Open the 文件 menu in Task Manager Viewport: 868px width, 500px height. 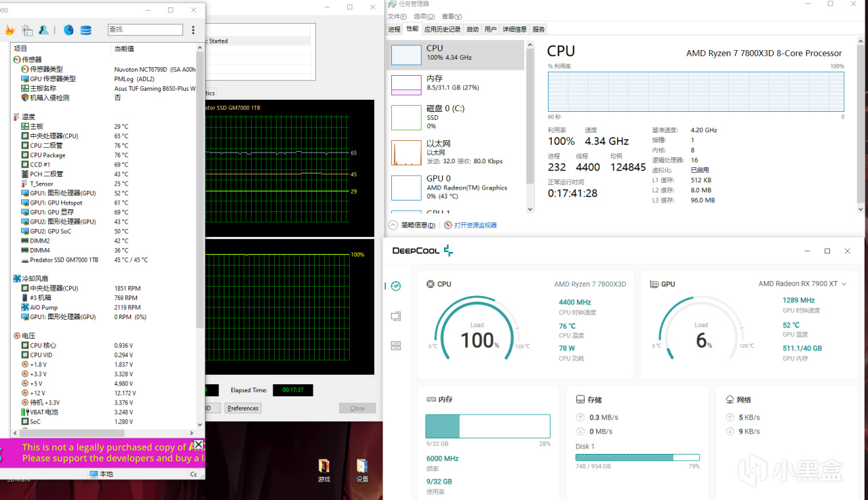pyautogui.click(x=397, y=16)
